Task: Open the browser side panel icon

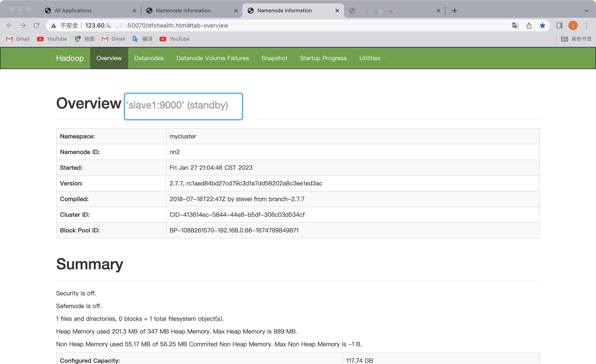Action: (560, 25)
